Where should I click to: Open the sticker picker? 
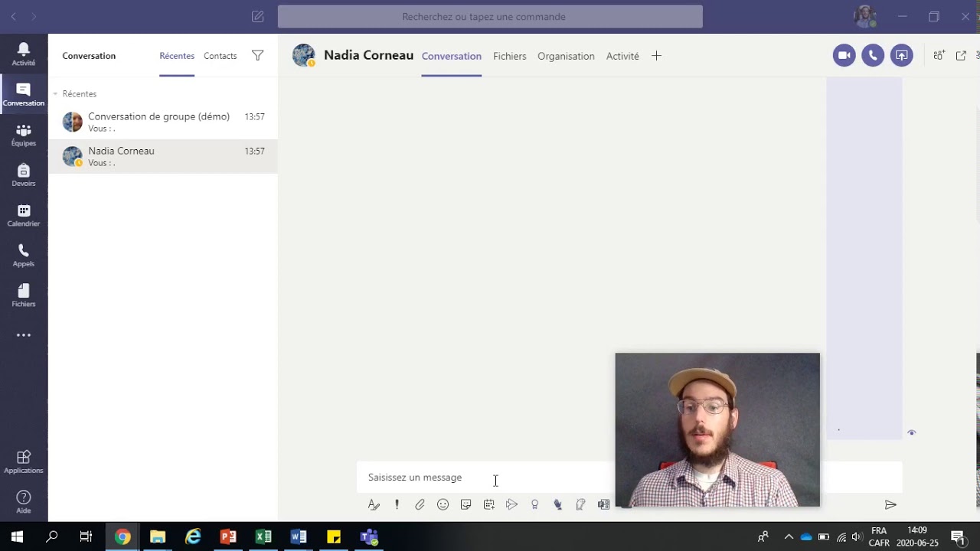[465, 504]
